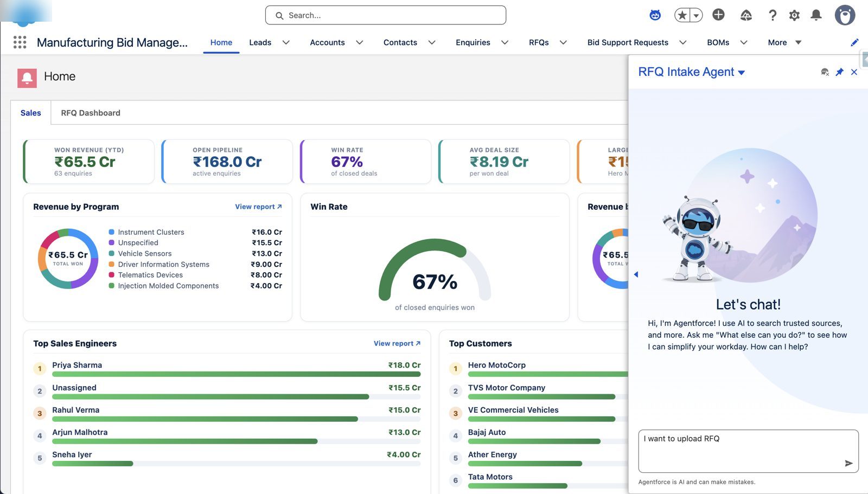
Task: Open the Favorites list dropdown arrow
Action: tap(696, 15)
